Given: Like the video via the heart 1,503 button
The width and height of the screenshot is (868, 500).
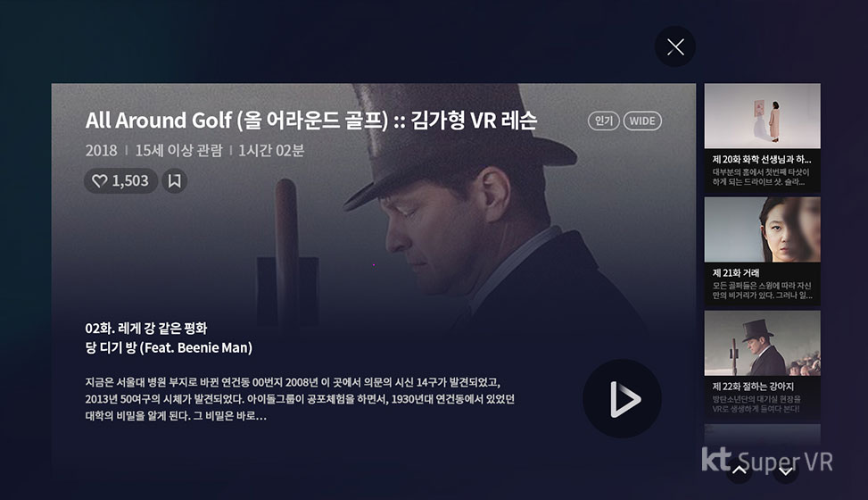Looking at the screenshot, I should 120,180.
